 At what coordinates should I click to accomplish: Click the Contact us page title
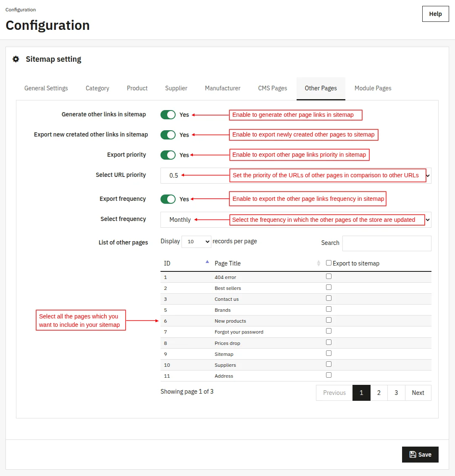(x=226, y=299)
